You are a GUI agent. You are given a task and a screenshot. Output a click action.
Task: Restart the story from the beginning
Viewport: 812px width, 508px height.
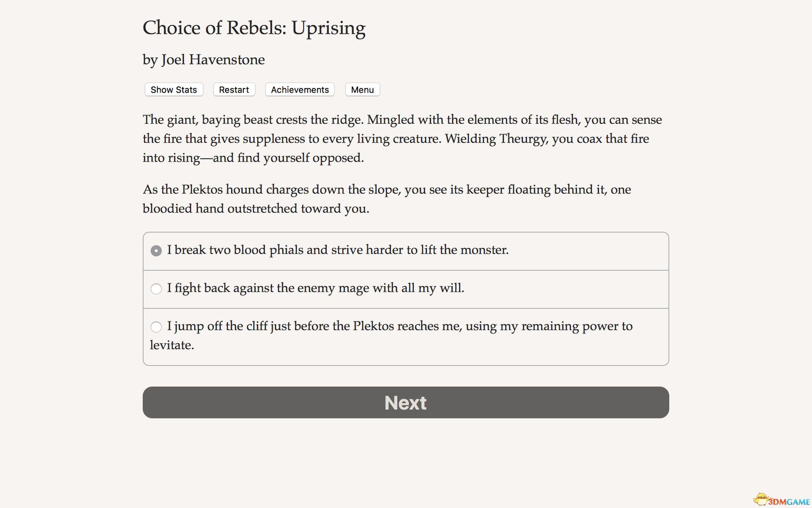[234, 89]
